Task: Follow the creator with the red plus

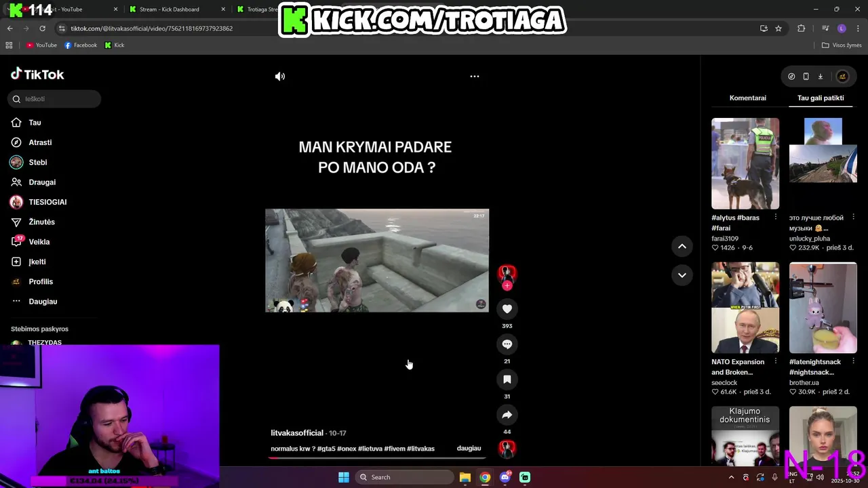Action: 507,286
